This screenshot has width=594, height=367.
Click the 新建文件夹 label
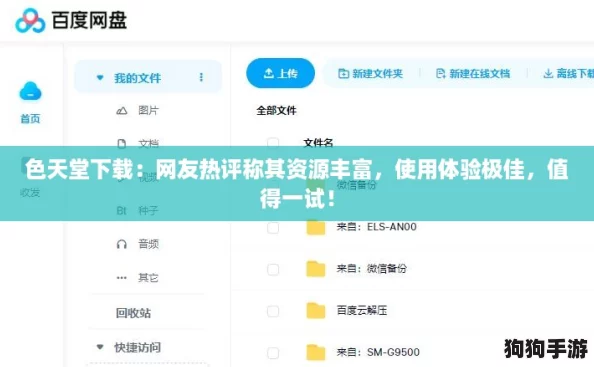click(377, 73)
